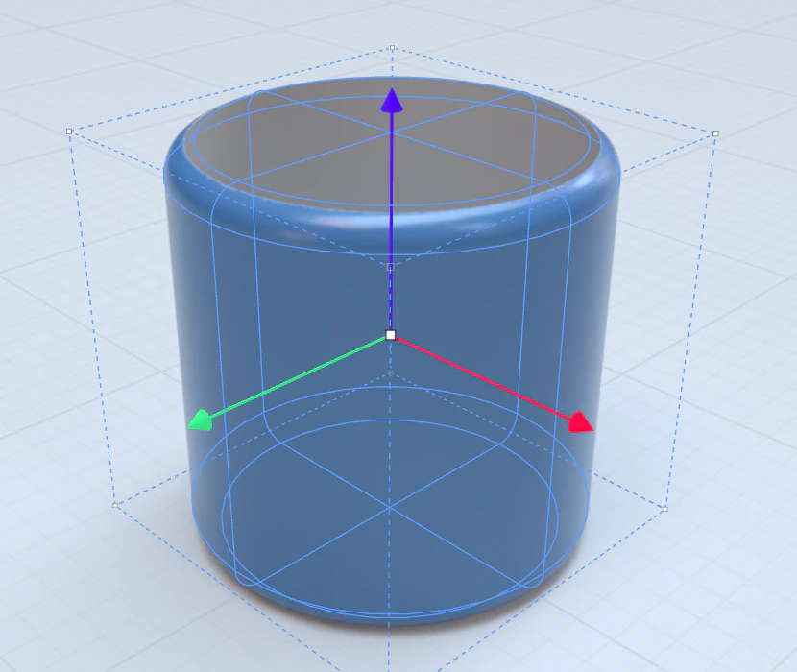Click the upper-left bounding box corner handle
The image size is (797, 672).
coord(69,132)
